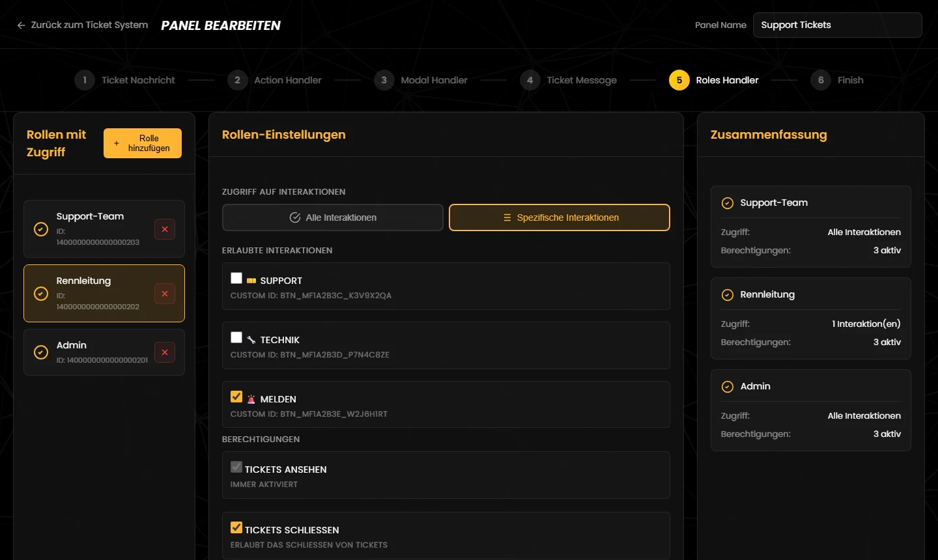Click the check circle icon on Rennleitung role card
This screenshot has height=560, width=938.
pos(41,294)
